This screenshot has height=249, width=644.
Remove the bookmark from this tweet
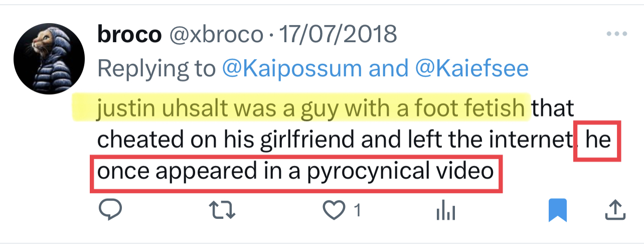click(x=557, y=211)
